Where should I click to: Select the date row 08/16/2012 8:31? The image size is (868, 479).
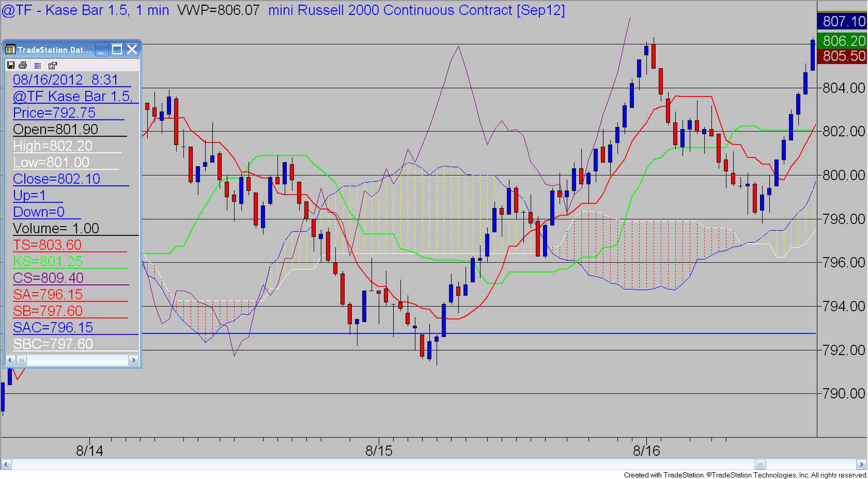[72, 80]
